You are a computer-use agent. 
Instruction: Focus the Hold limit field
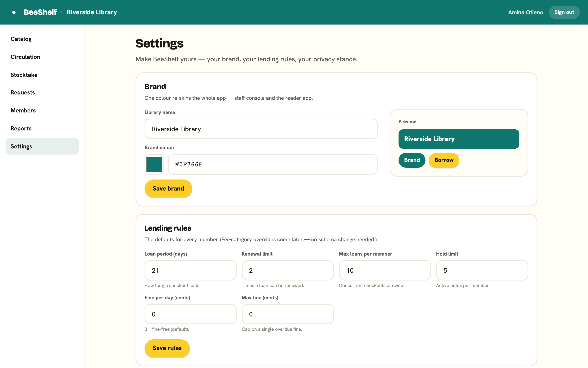click(x=482, y=270)
